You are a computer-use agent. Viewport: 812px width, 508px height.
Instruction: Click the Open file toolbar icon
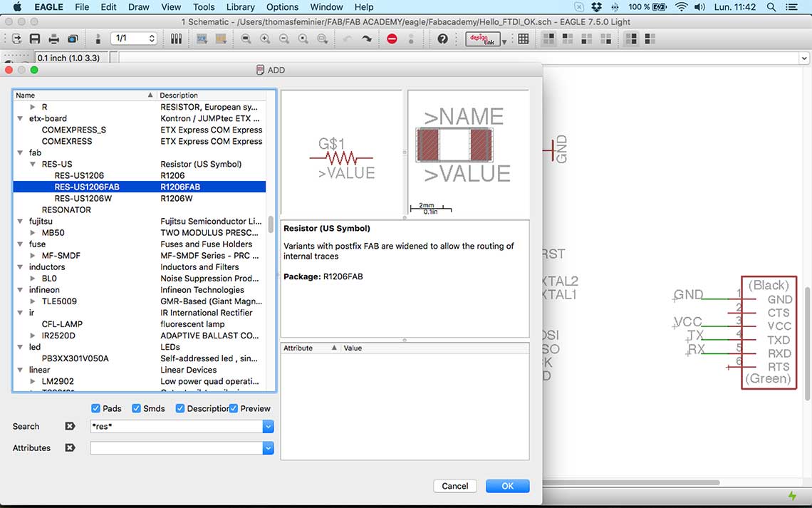click(x=16, y=39)
